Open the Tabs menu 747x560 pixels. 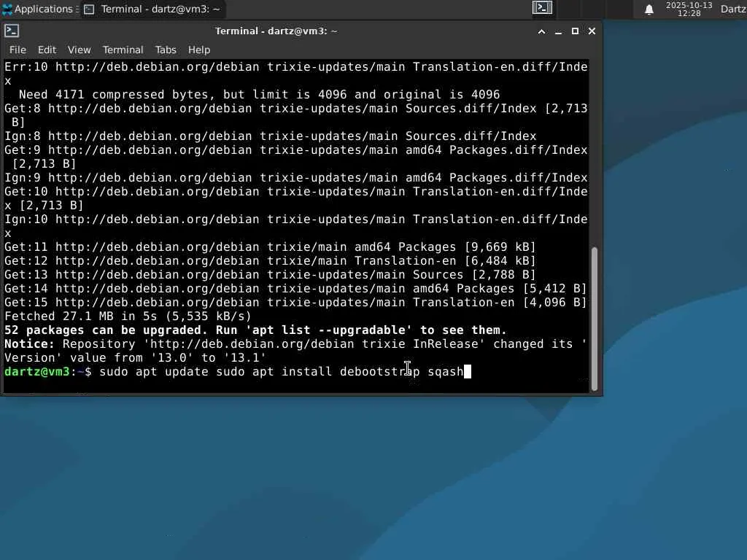tap(166, 50)
